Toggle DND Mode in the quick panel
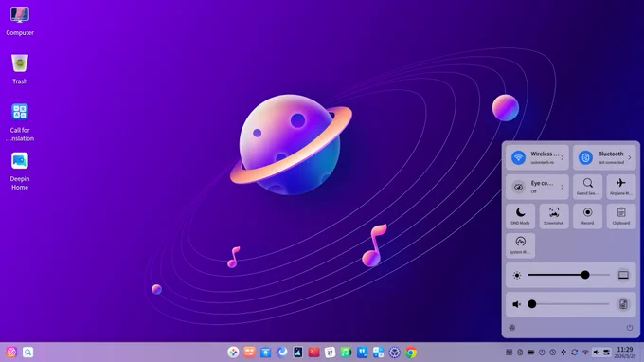Image resolution: width=644 pixels, height=362 pixels. click(520, 216)
